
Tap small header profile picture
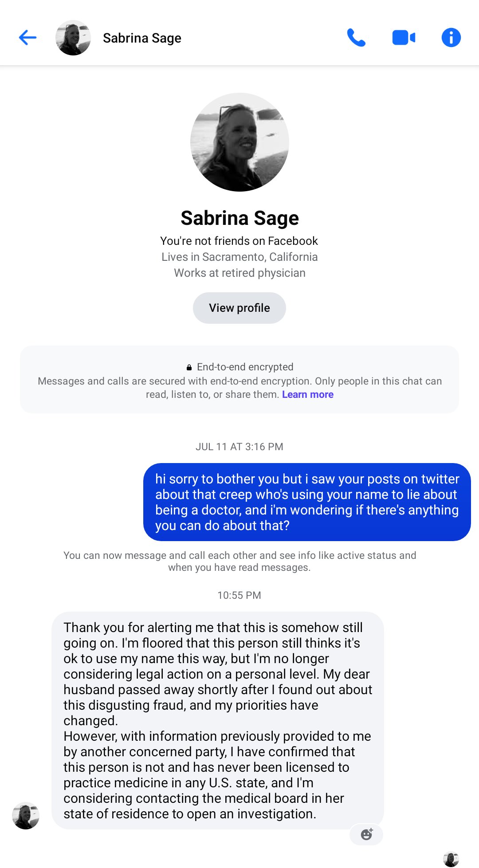[x=73, y=38]
